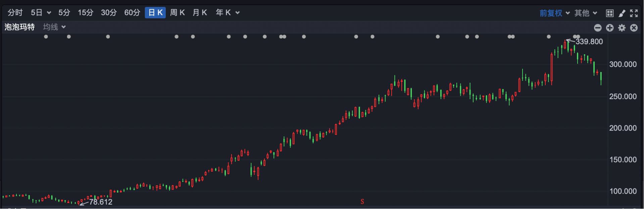Close the 泡泡玛特 chart panel
This screenshot has height=209, width=644.
click(634, 28)
